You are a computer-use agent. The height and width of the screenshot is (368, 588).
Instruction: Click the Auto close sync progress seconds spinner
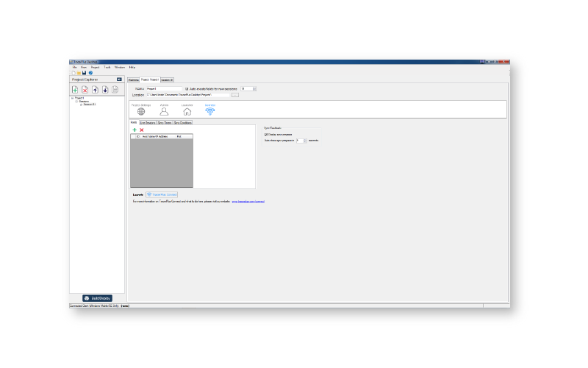(301, 141)
